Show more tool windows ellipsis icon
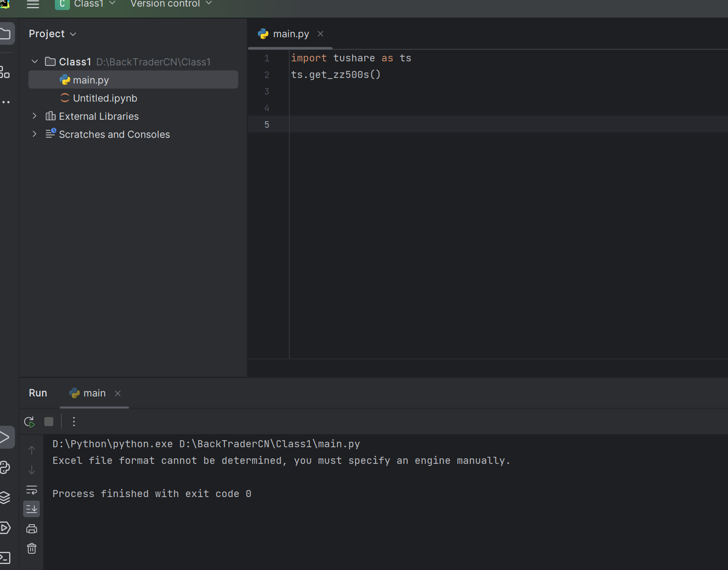This screenshot has width=728, height=570. (x=6, y=102)
